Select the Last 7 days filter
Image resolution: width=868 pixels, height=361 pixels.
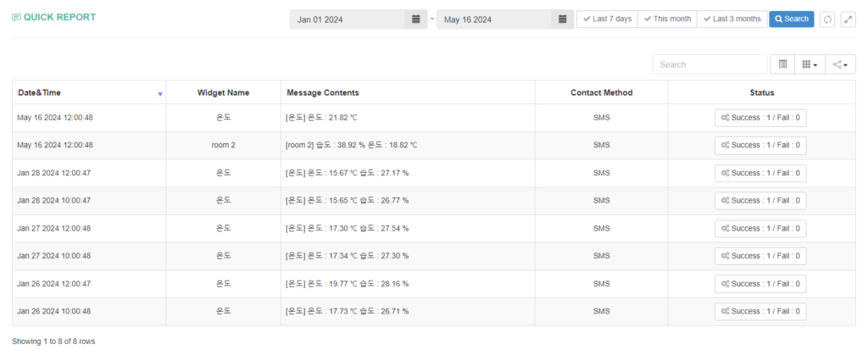(x=607, y=19)
